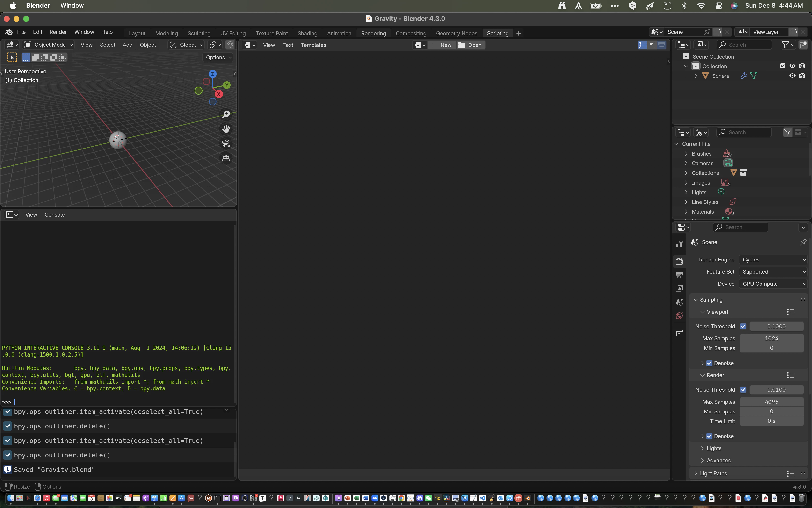812x508 pixels.
Task: Click the outliner filter funnel icon
Action: (x=785, y=45)
